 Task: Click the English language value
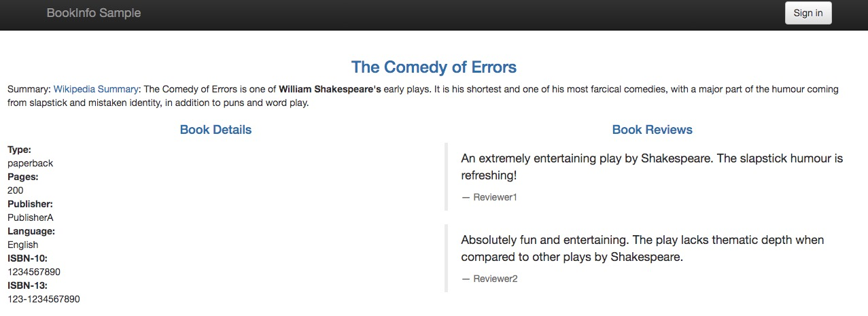[x=22, y=245]
